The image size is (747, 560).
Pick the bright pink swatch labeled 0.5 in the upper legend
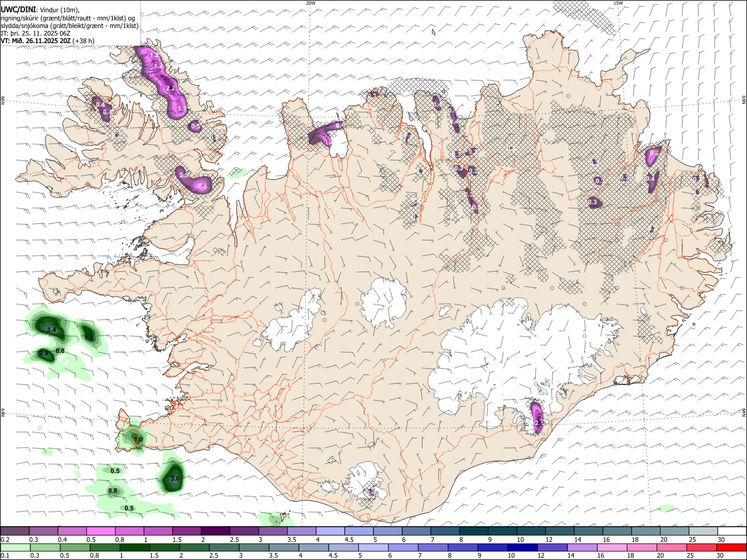click(100, 531)
